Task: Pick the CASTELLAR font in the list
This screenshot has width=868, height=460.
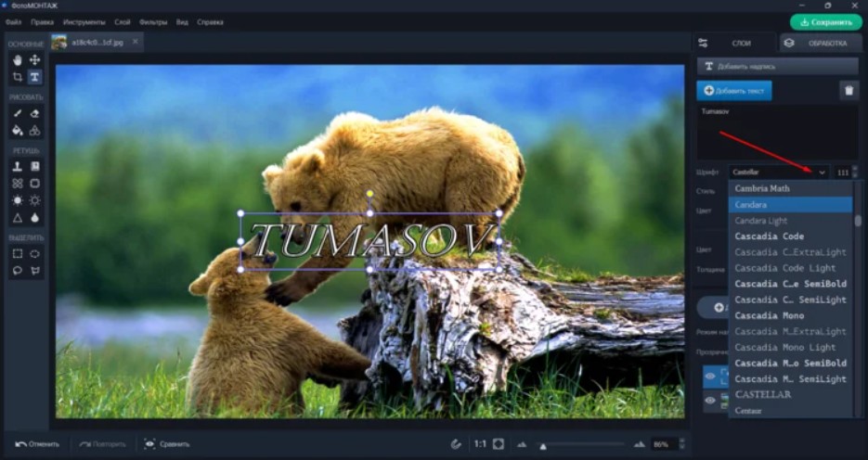Action: pyautogui.click(x=790, y=394)
